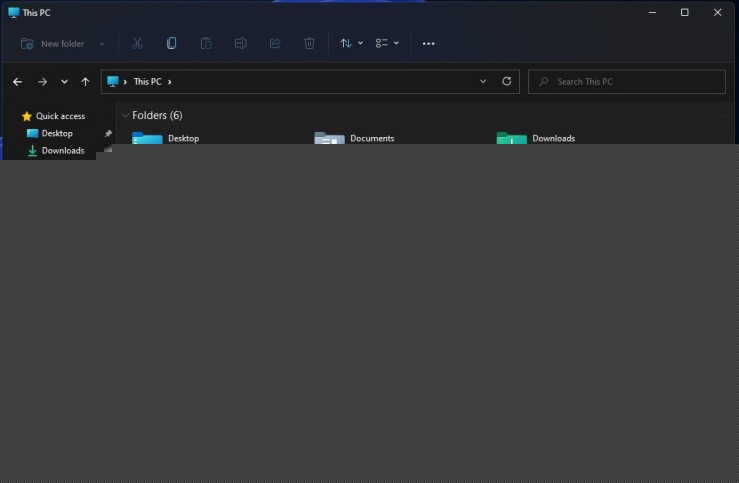
Task: Click the Copy icon in toolbar
Action: tap(172, 44)
